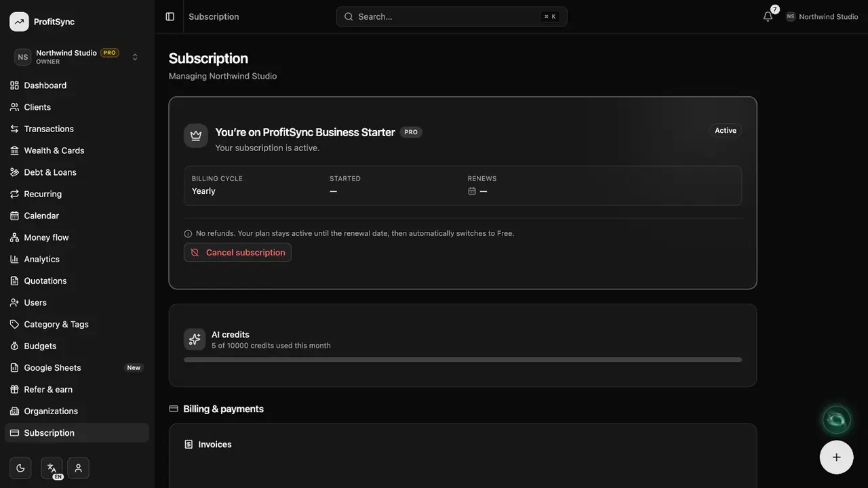Go to Clients in sidebar

(77, 107)
